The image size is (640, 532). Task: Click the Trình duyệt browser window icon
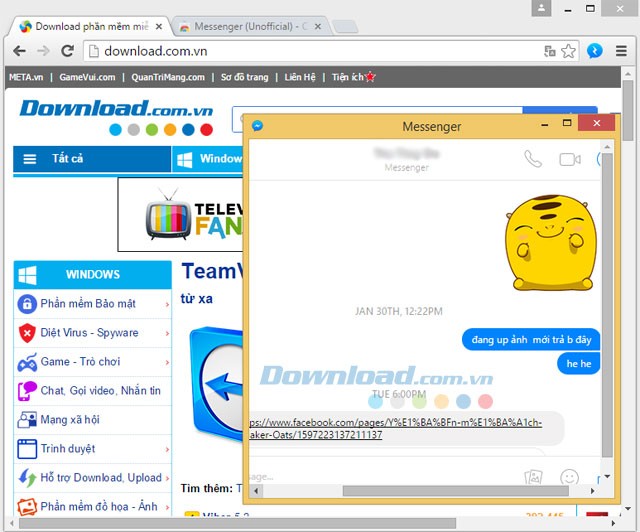click(x=27, y=449)
